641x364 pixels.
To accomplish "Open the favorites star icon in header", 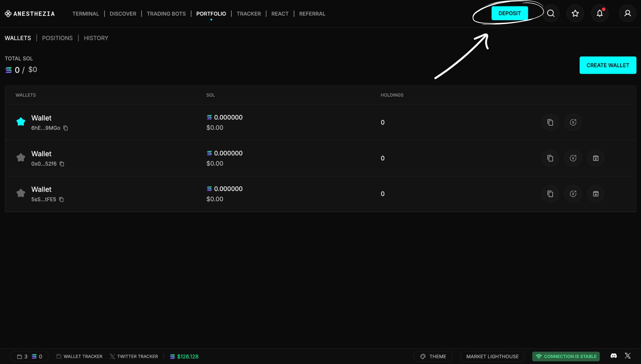I will click(575, 13).
